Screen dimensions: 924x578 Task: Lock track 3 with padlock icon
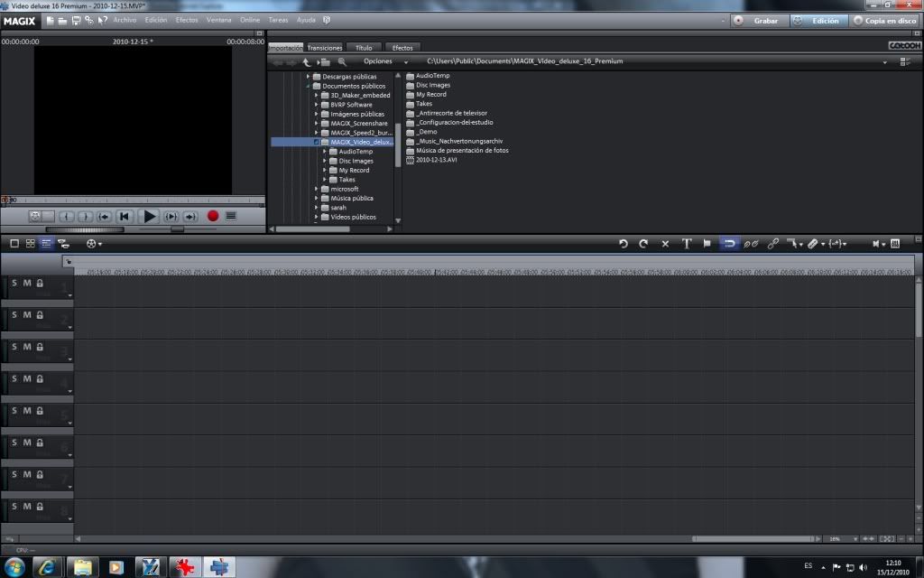click(x=40, y=347)
